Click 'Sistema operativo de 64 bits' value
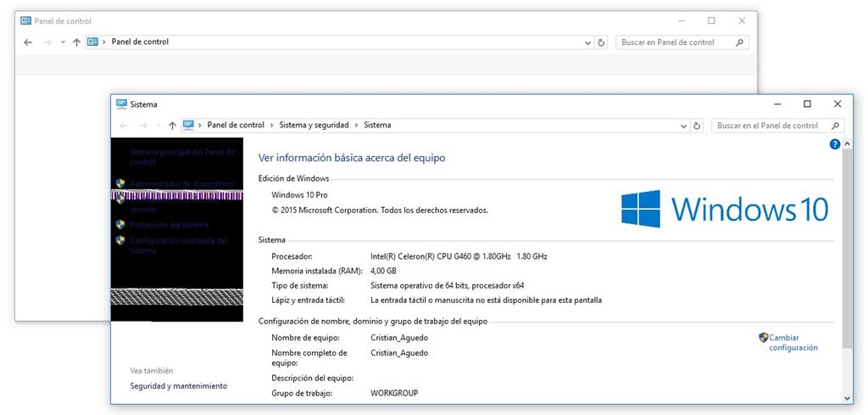868x415 pixels. pos(448,285)
